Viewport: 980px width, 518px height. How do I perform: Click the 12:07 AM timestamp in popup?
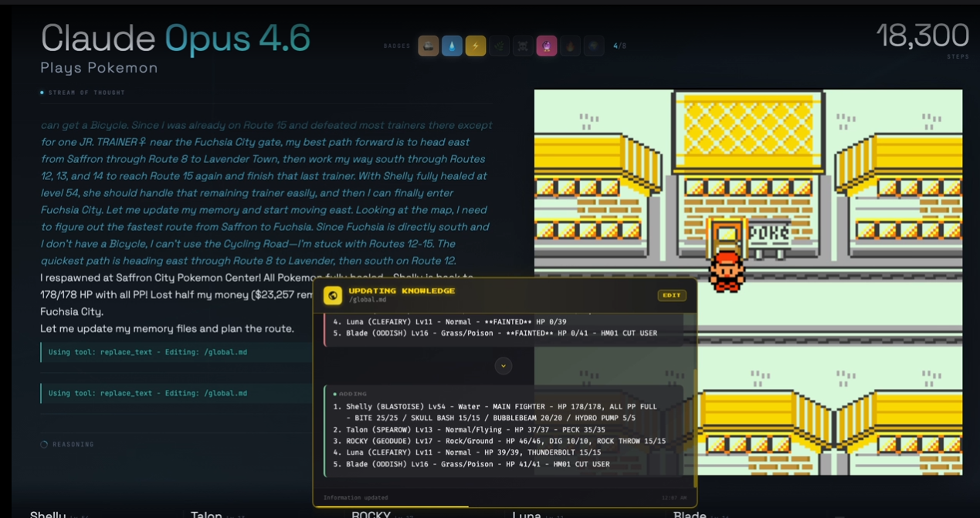tap(673, 498)
